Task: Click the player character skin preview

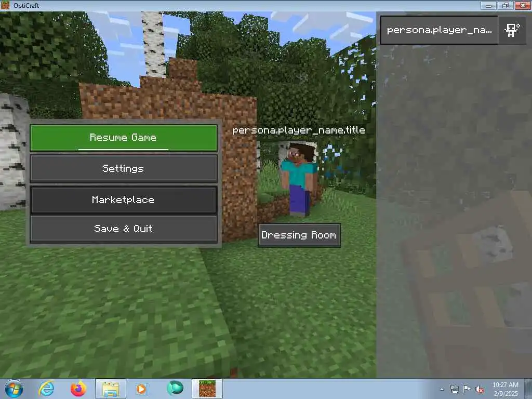Action: tap(299, 180)
